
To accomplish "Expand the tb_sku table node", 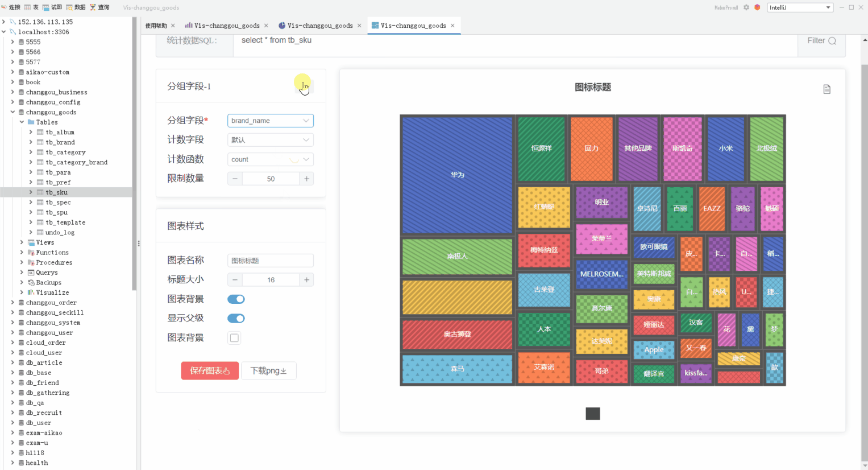I will [x=31, y=192].
